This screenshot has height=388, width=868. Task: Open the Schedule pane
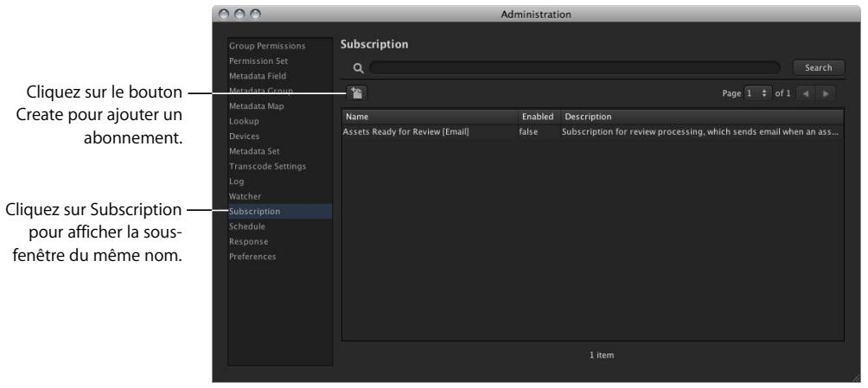coord(247,226)
